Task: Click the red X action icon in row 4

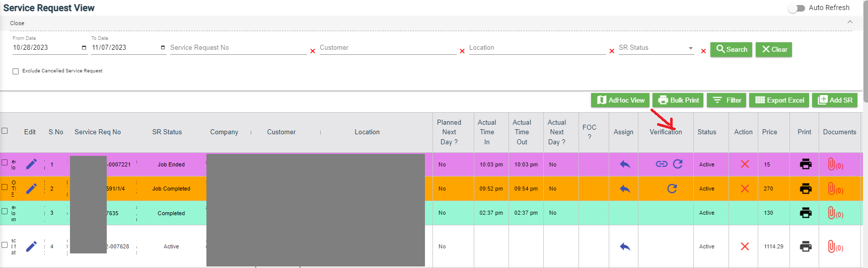Action: 745,246
